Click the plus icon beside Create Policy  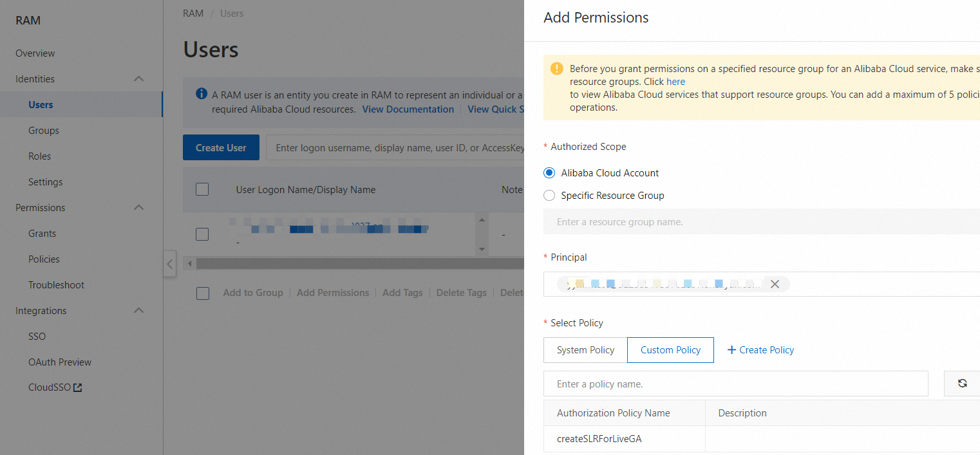(731, 350)
